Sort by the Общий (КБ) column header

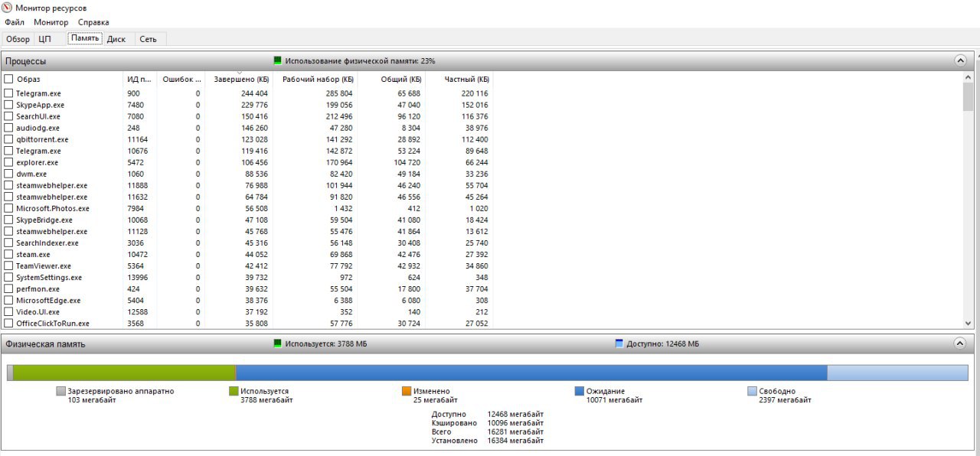[x=392, y=79]
